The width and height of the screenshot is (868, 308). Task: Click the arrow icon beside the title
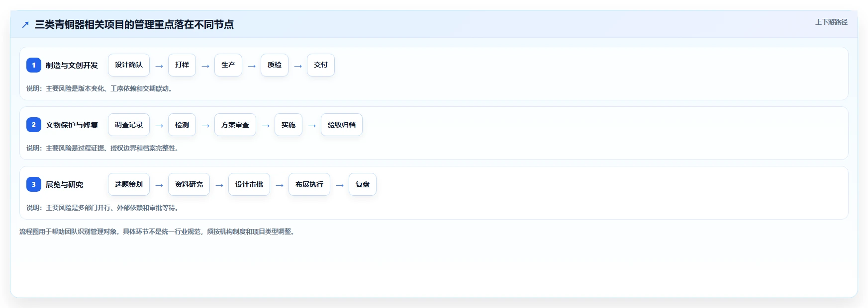point(25,24)
